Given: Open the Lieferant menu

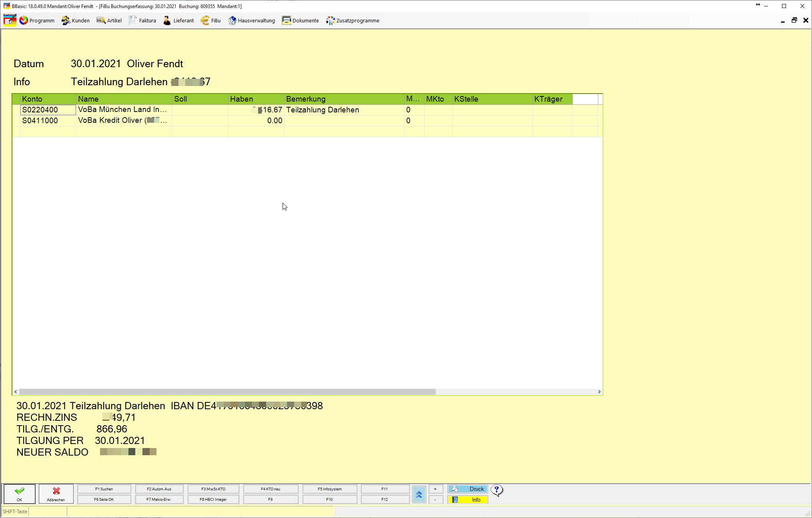Looking at the screenshot, I should pyautogui.click(x=178, y=20).
